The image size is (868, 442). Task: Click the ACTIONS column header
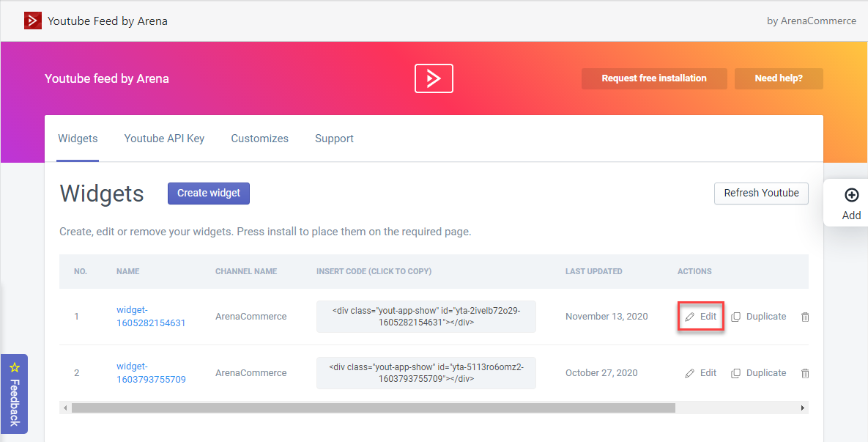point(694,271)
